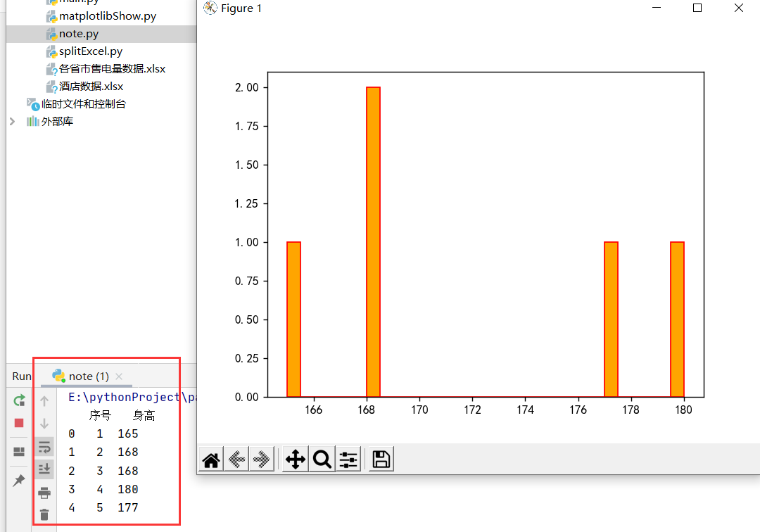Minimize the Figure 1 window
Screen dimensions: 760x532
click(x=657, y=8)
